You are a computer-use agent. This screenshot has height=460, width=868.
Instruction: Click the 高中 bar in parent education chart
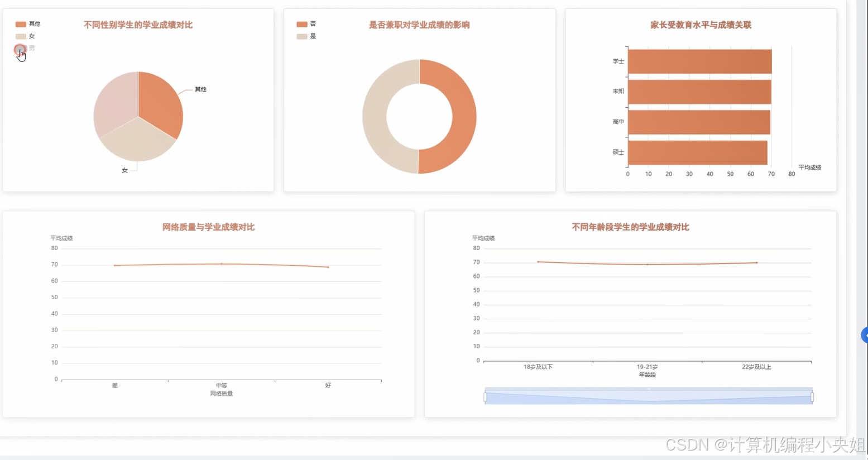point(699,122)
